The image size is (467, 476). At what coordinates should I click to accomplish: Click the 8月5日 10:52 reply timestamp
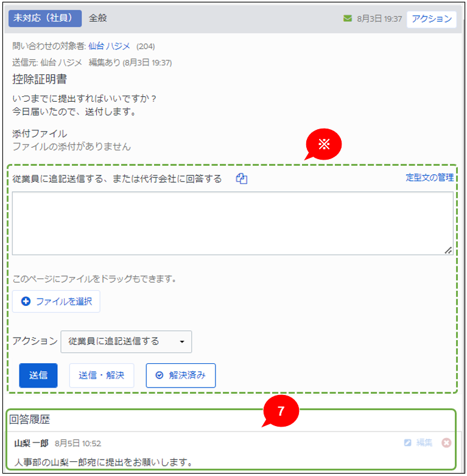pyautogui.click(x=78, y=444)
